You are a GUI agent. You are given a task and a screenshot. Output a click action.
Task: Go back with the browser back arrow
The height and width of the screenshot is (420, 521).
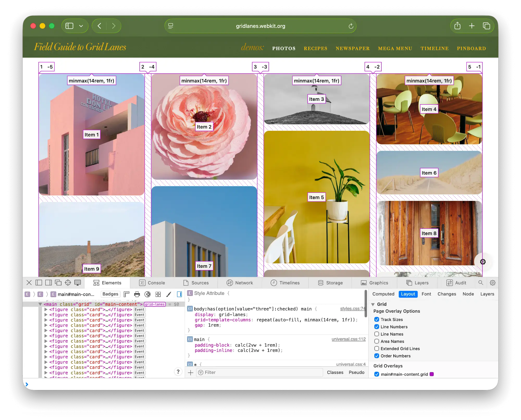coord(99,26)
